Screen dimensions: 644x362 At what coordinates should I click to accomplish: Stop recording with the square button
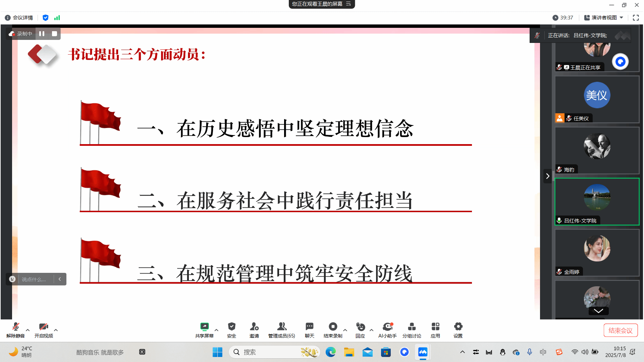(x=54, y=34)
